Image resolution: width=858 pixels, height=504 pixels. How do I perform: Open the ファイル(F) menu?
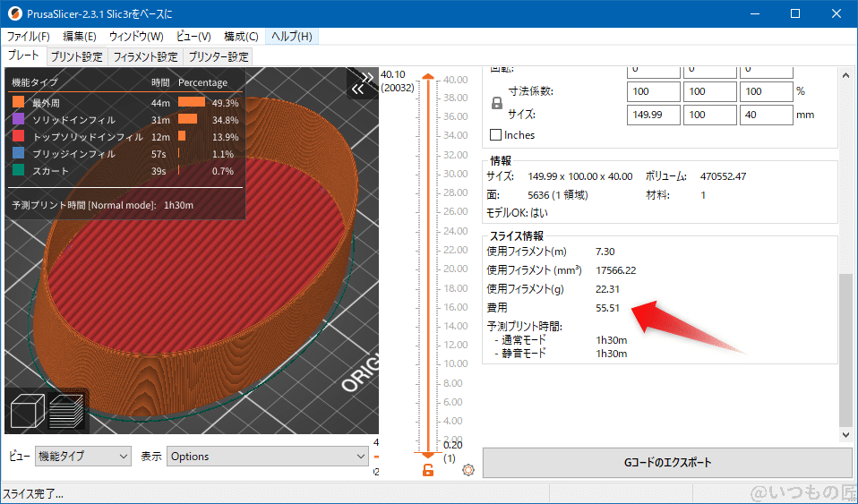pos(29,37)
